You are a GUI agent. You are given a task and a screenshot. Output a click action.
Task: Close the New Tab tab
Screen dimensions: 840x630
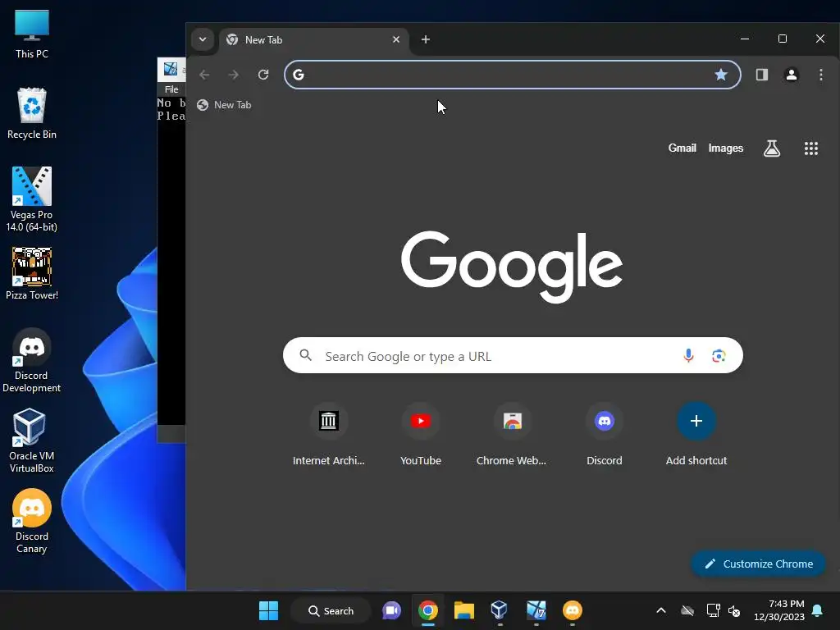point(396,39)
